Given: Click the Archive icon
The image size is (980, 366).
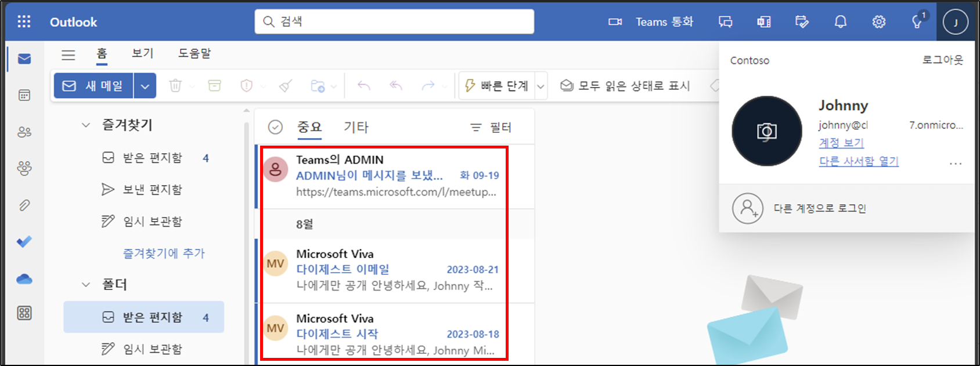Looking at the screenshot, I should coord(215,86).
